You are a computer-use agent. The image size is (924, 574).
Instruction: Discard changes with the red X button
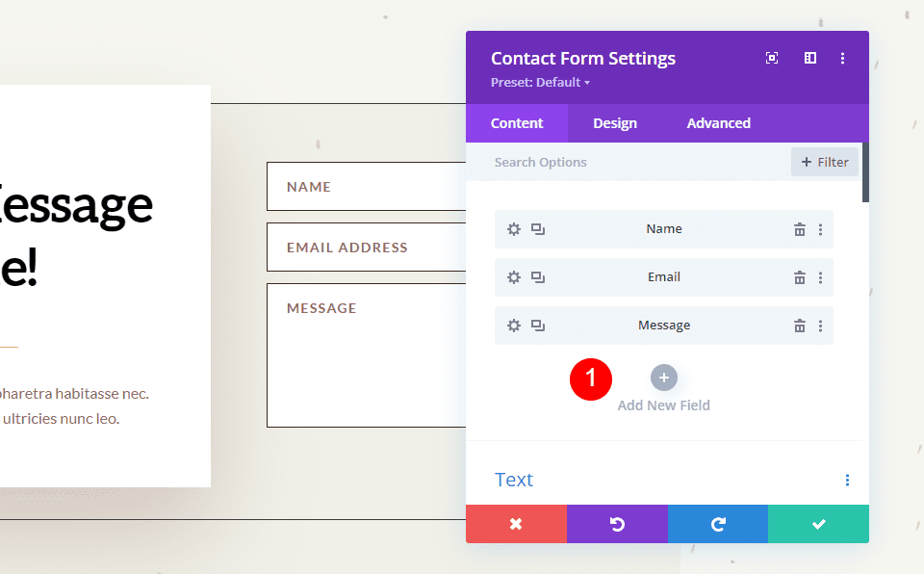[516, 524]
